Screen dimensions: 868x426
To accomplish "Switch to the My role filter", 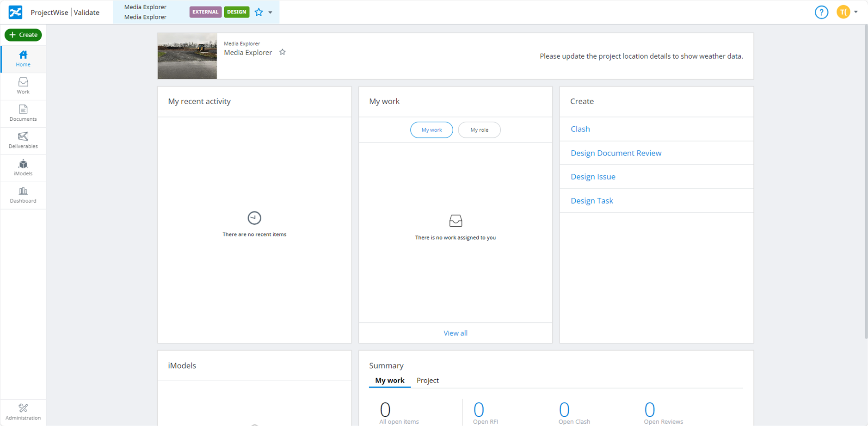I will coord(479,130).
